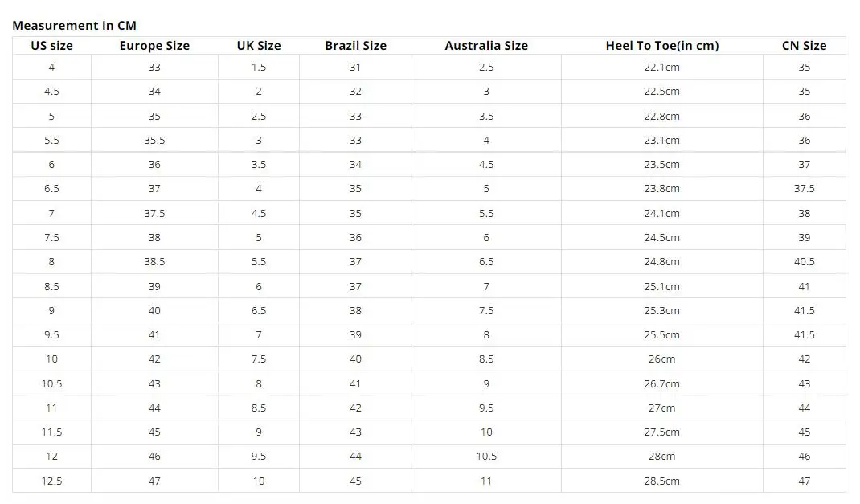Click the 'Brazil Size' column header
860x504 pixels.
pyautogui.click(x=355, y=46)
